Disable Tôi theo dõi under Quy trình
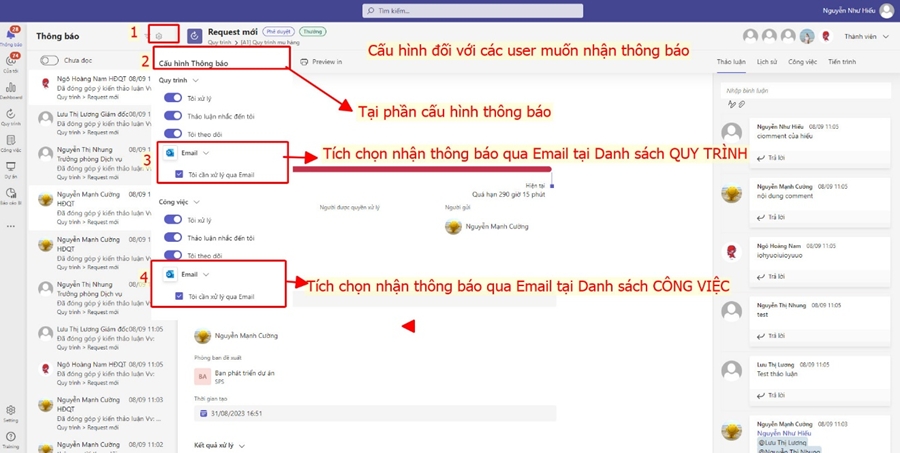The image size is (900, 453). click(x=173, y=133)
